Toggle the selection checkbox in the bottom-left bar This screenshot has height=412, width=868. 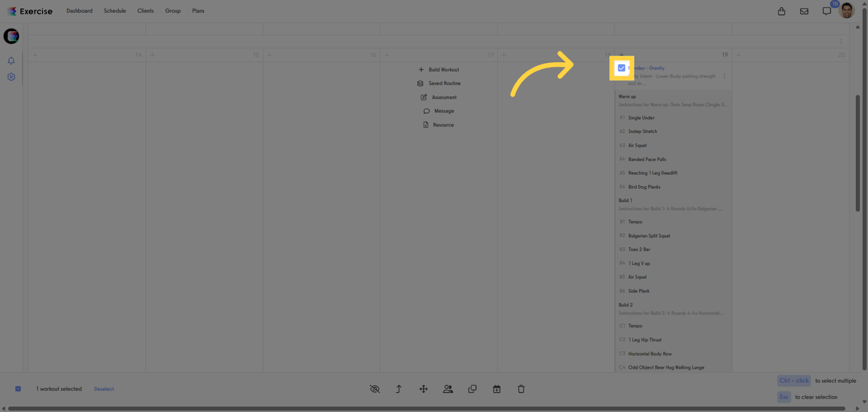click(18, 388)
